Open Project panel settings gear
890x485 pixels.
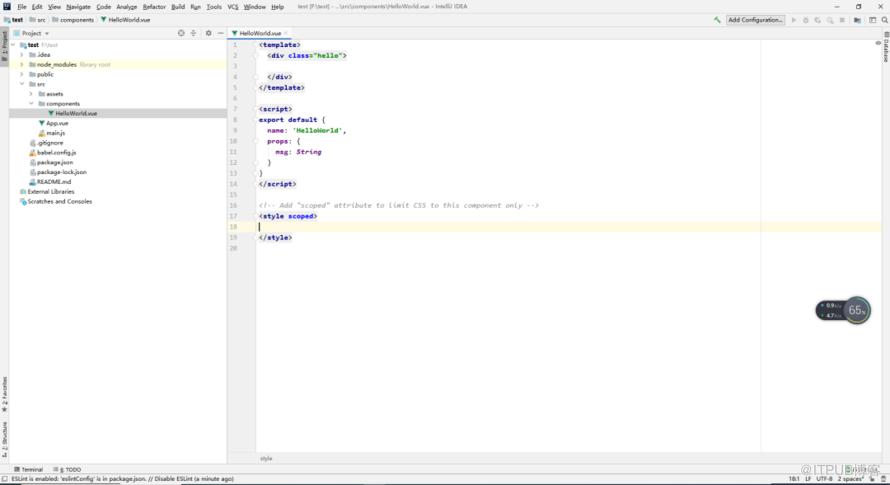tap(208, 33)
